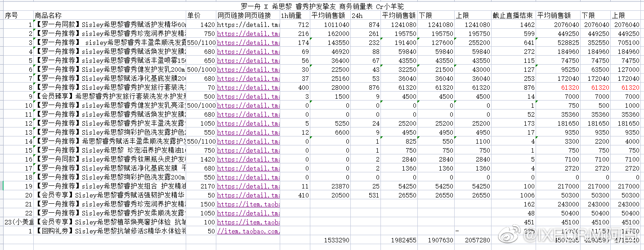Select the cell 528825

[558, 43]
